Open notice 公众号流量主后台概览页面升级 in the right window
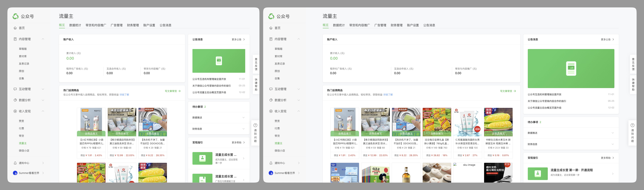Screen dimensions: 644x190 click(x=545, y=108)
